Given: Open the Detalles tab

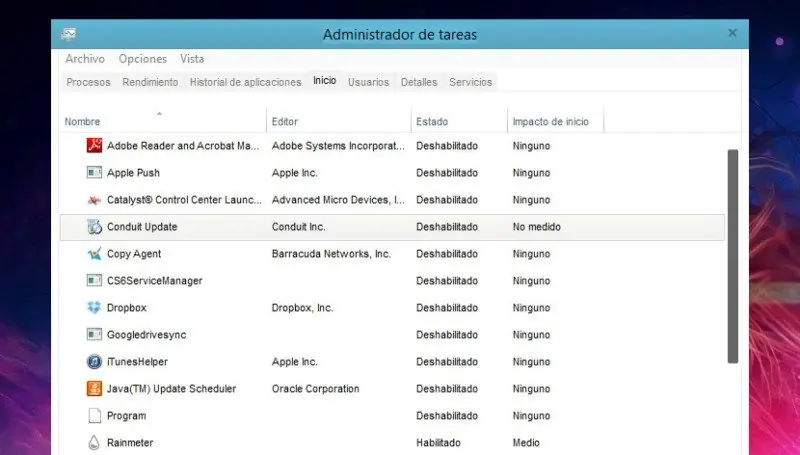Looking at the screenshot, I should point(419,82).
